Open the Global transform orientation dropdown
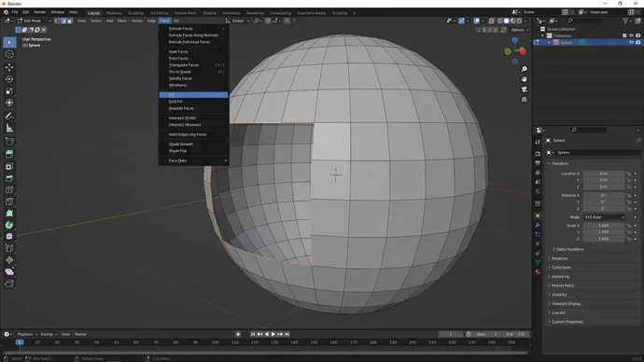Image resolution: width=644 pixels, height=362 pixels. pyautogui.click(x=237, y=21)
